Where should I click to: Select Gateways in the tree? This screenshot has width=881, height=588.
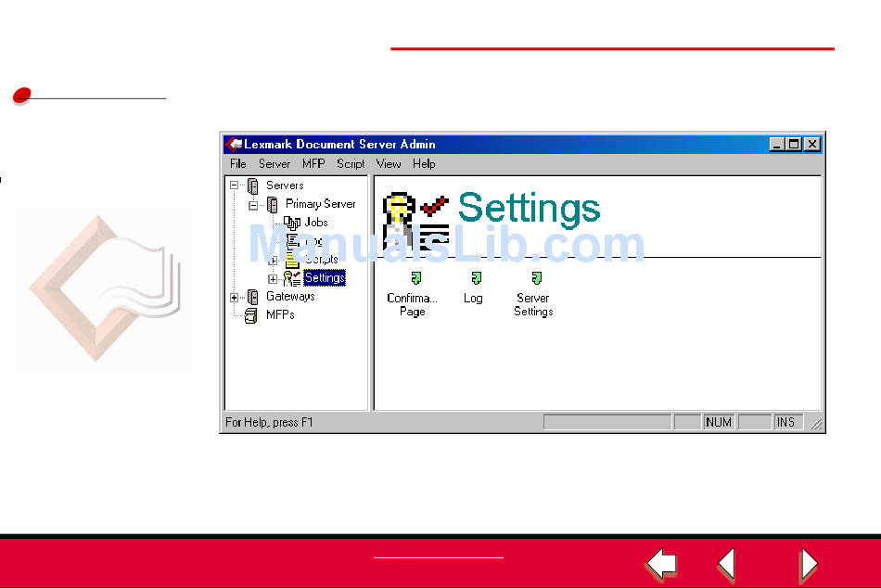point(290,296)
